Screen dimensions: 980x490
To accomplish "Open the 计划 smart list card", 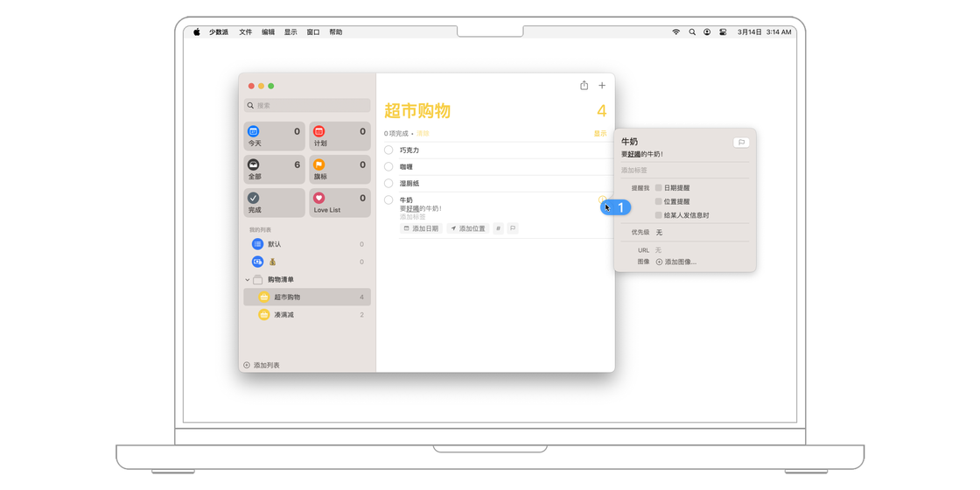I will (339, 136).
